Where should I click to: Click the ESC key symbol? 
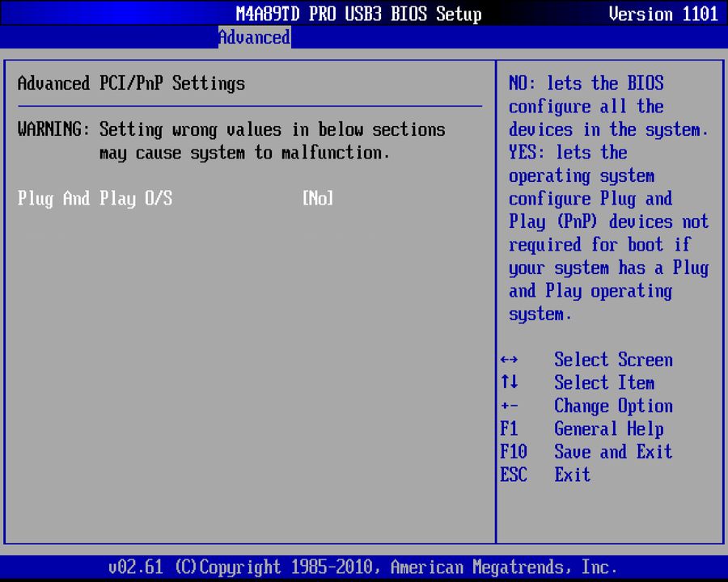(514, 475)
